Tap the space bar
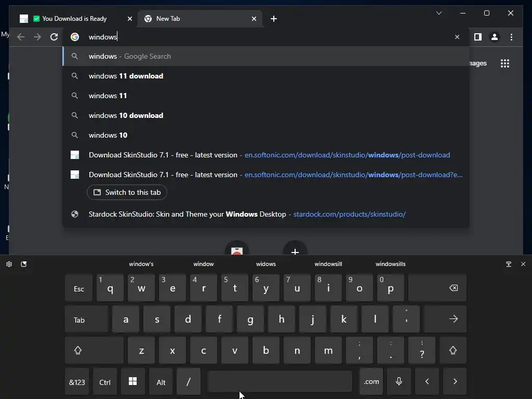The width and height of the screenshot is (532, 399). click(x=280, y=382)
